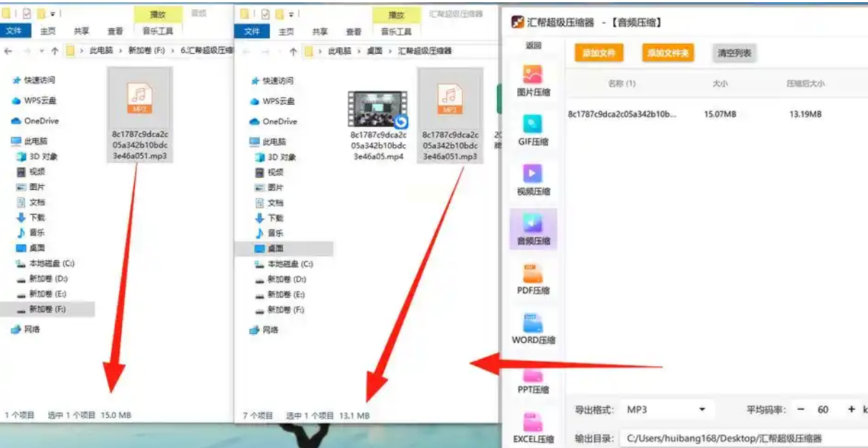The width and height of the screenshot is (868, 448).
Task: Open 文件 menu in left Explorer window
Action: (x=14, y=31)
